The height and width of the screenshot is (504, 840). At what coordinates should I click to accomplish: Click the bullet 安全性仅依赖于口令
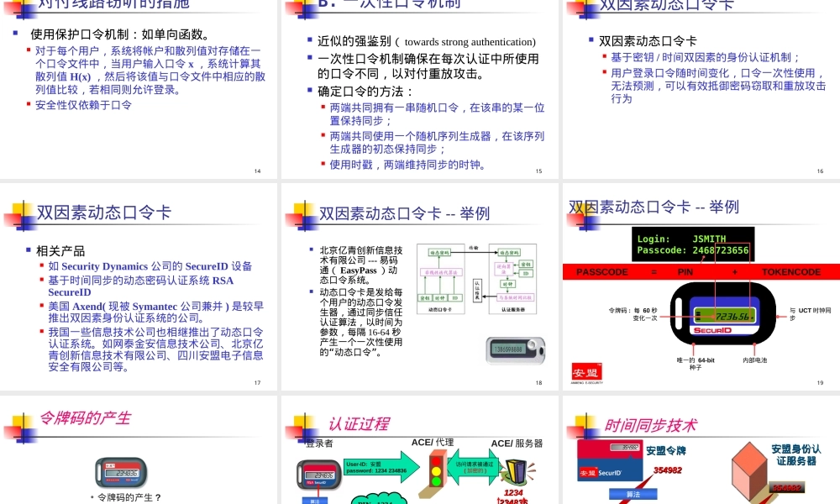coord(83,105)
